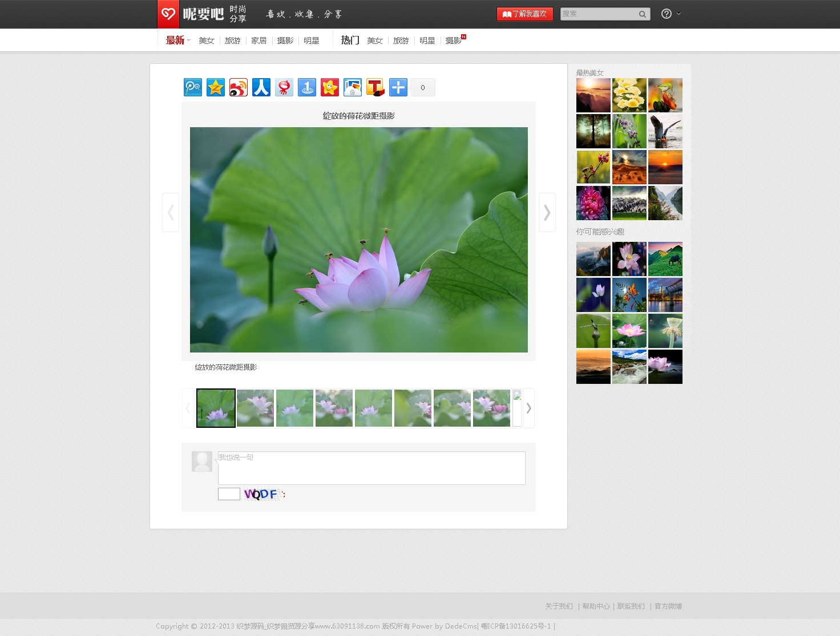This screenshot has width=840, height=636.
Task: Open bridge city at night thumbnail
Action: (x=665, y=295)
